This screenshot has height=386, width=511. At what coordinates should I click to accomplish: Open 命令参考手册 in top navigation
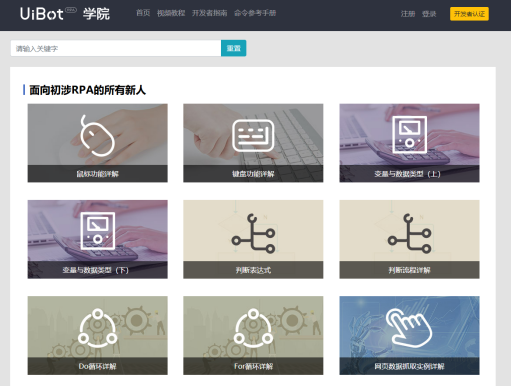[x=255, y=13]
